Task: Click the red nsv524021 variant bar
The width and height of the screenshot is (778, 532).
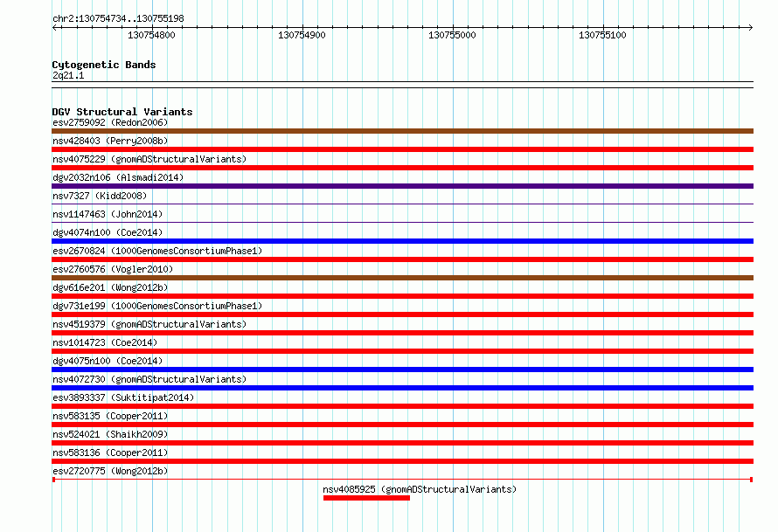Action: [402, 443]
